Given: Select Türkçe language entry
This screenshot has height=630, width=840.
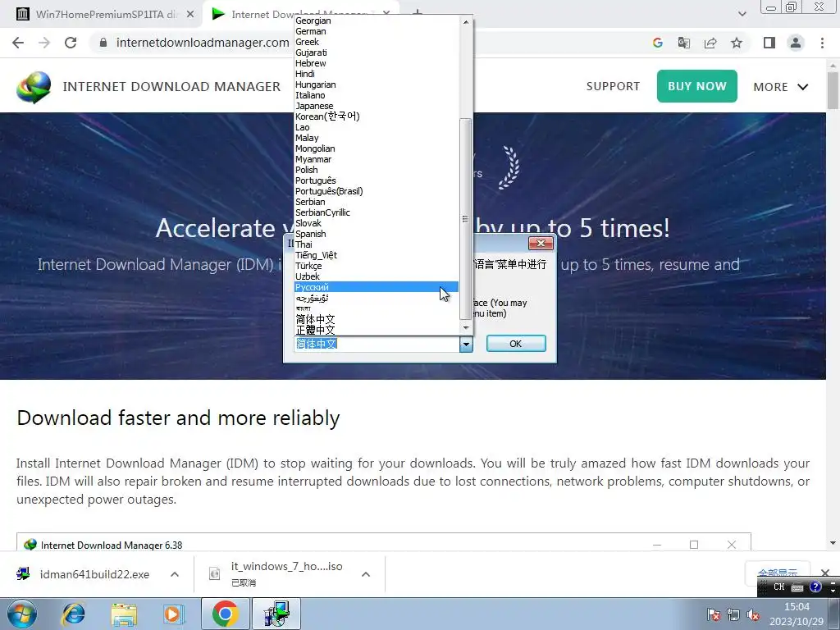Looking at the screenshot, I should click(376, 266).
